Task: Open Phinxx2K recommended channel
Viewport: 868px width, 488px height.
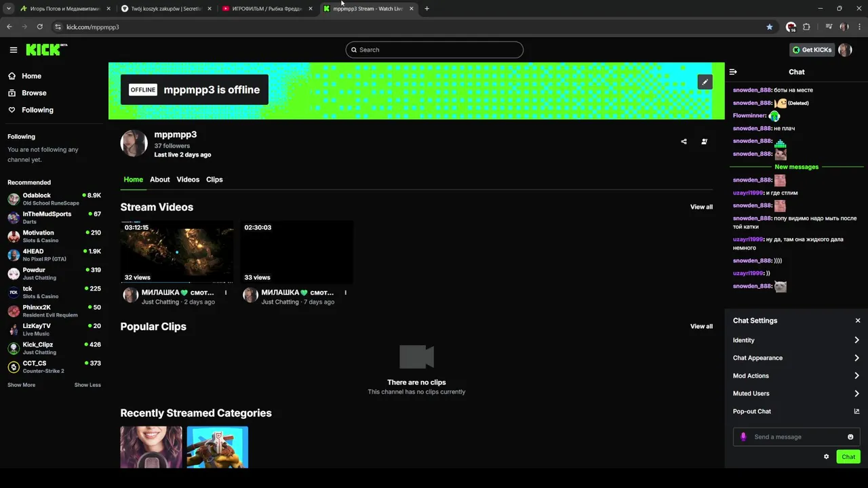Action: point(54,311)
